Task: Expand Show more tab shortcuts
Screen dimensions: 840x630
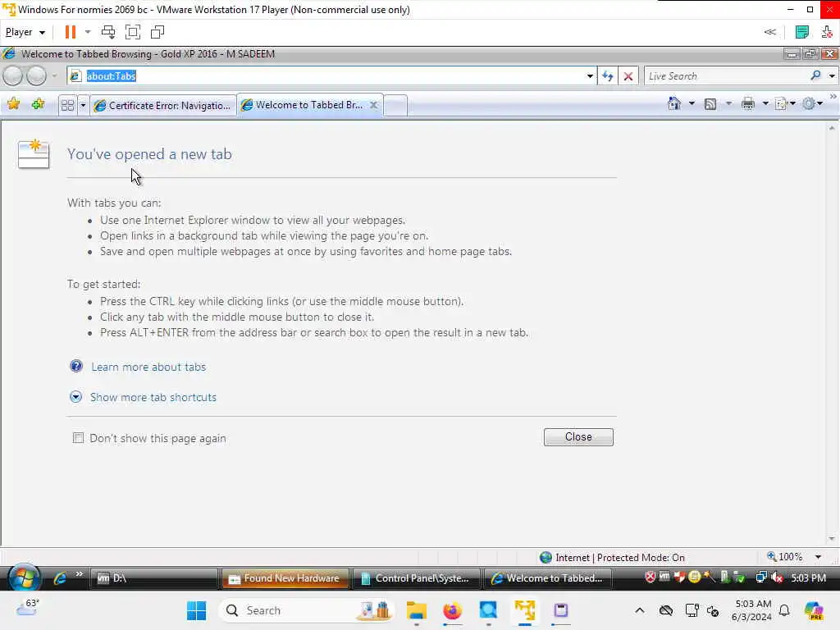Action: 153,398
